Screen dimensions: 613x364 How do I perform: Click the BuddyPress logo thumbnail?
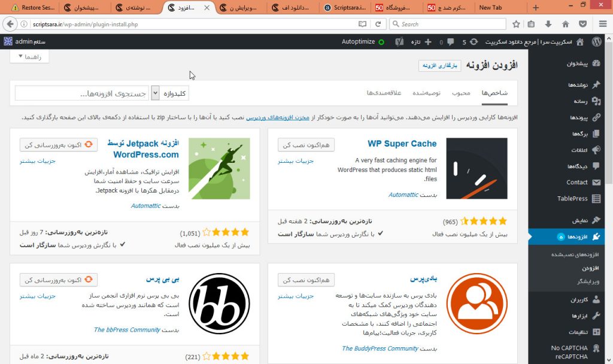477,304
